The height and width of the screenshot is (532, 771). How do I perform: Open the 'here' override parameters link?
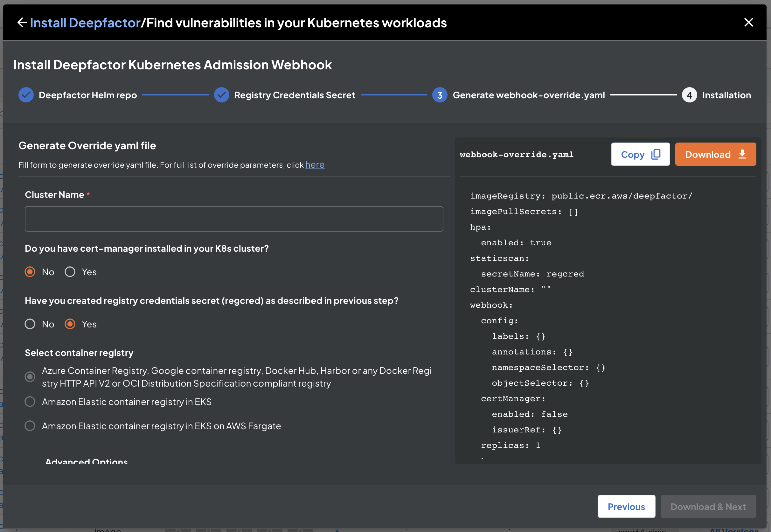[x=315, y=165]
